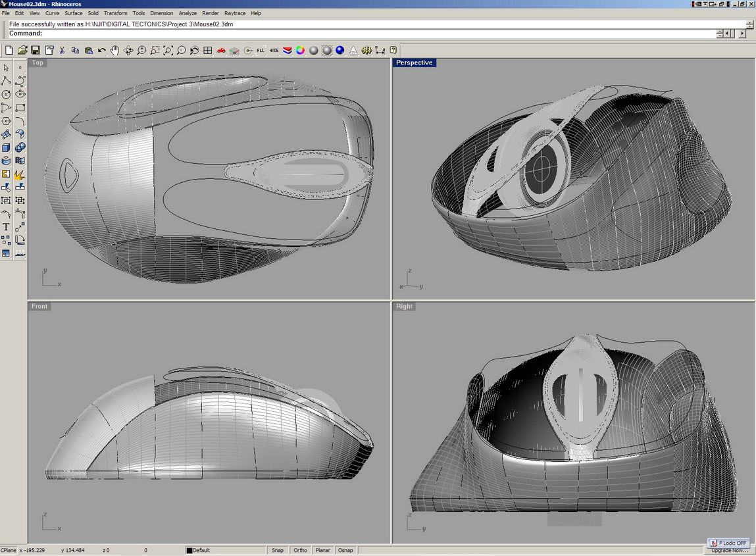Viewport: 756px width, 556px height.
Task: Click the Dimension tool icon in toolbar
Action: (x=380, y=50)
